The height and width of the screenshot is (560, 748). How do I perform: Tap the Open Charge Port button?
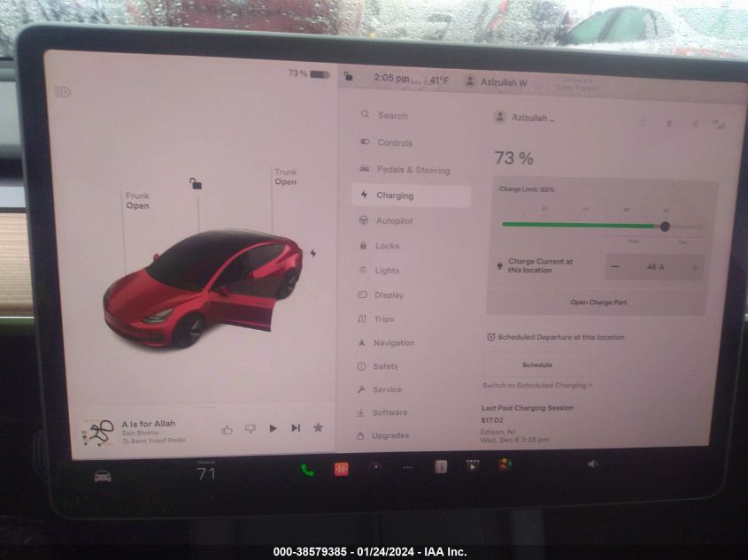598,303
